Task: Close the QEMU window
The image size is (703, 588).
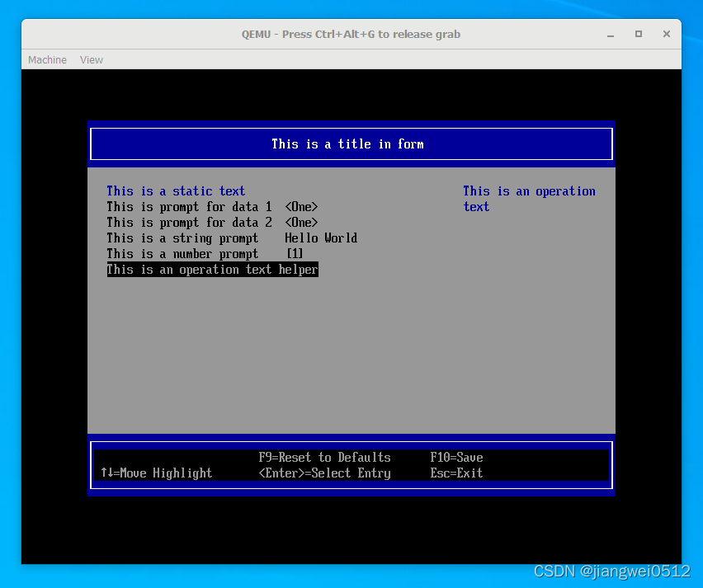Action: pyautogui.click(x=664, y=35)
